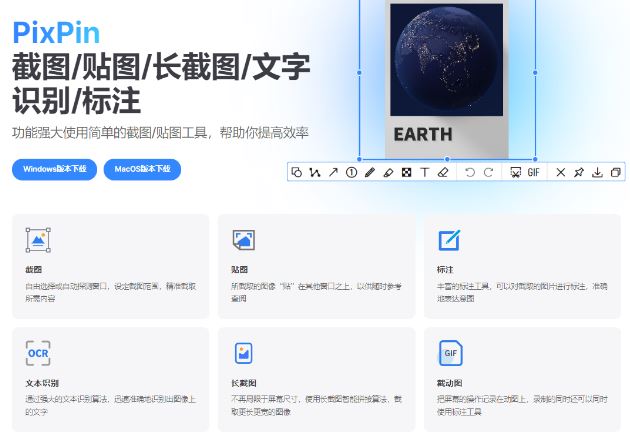Select the shapes tool in annotation toolbar
Screen dimensions: 630x440
(297, 172)
